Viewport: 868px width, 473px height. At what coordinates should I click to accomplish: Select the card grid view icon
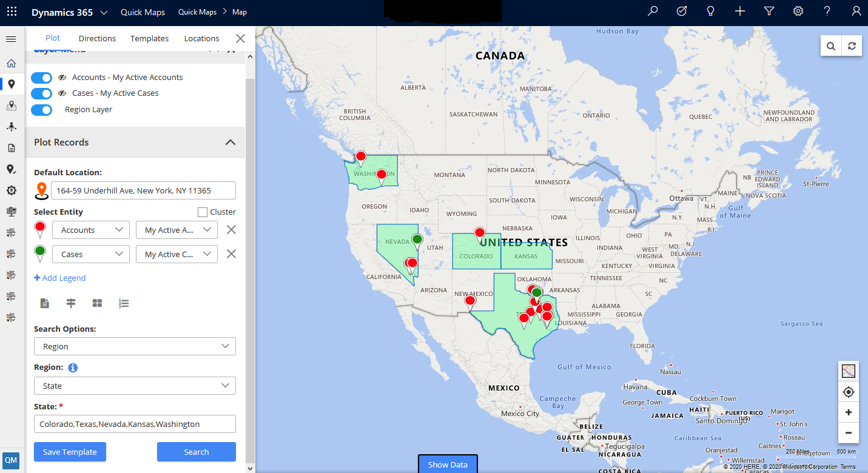coord(97,303)
